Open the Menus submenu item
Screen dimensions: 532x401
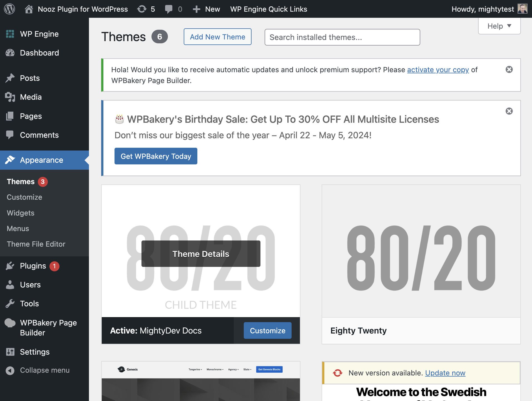(18, 229)
